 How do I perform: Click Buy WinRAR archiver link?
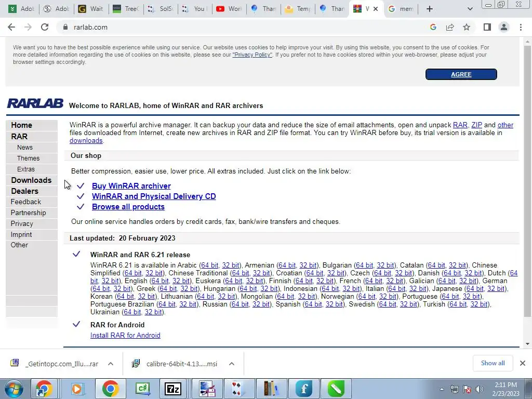(131, 186)
